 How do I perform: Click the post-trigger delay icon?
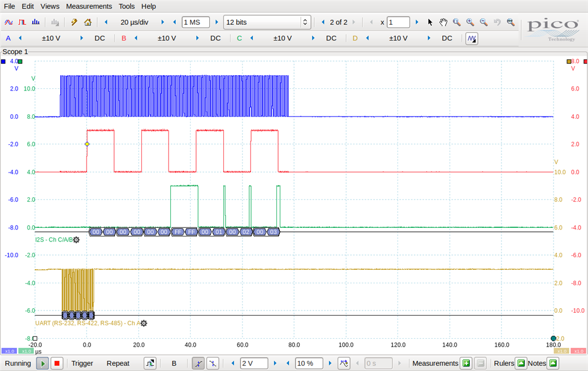tap(344, 363)
